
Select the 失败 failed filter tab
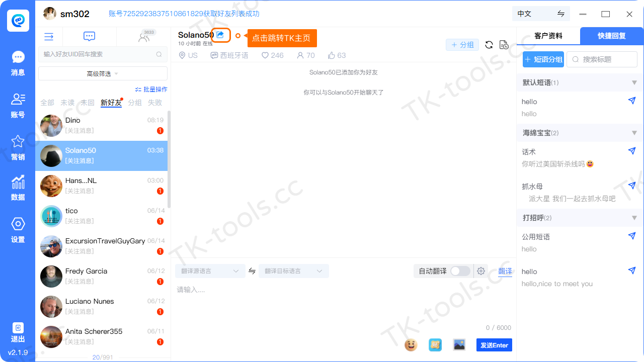(155, 103)
